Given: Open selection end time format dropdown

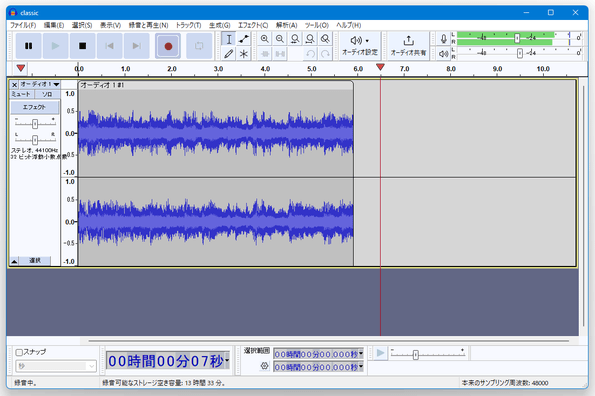Looking at the screenshot, I should point(361,367).
